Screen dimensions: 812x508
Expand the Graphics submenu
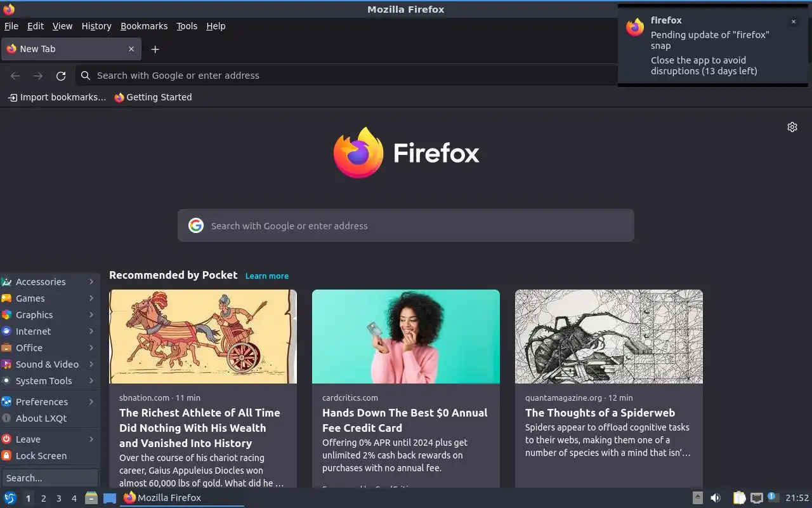[49, 315]
